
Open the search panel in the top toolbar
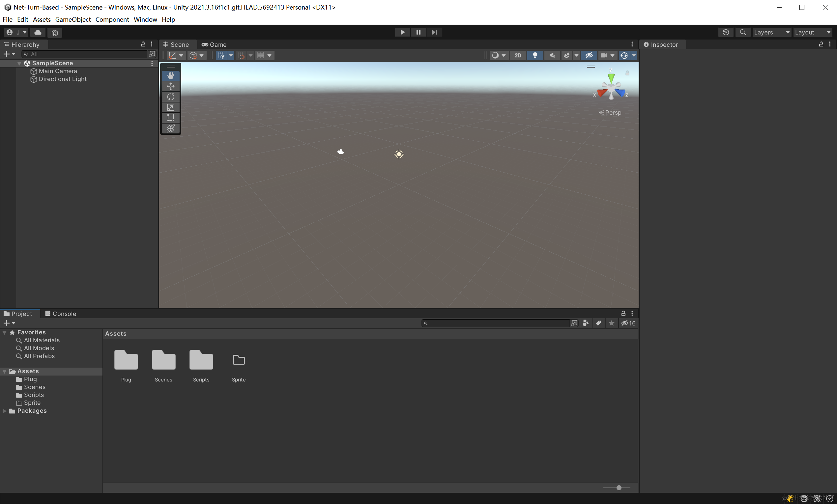743,32
